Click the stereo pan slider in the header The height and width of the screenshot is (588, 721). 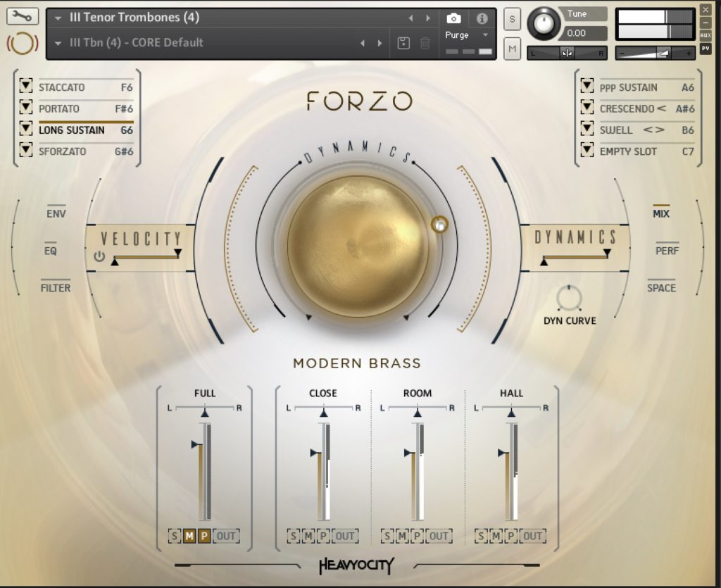[x=567, y=54]
